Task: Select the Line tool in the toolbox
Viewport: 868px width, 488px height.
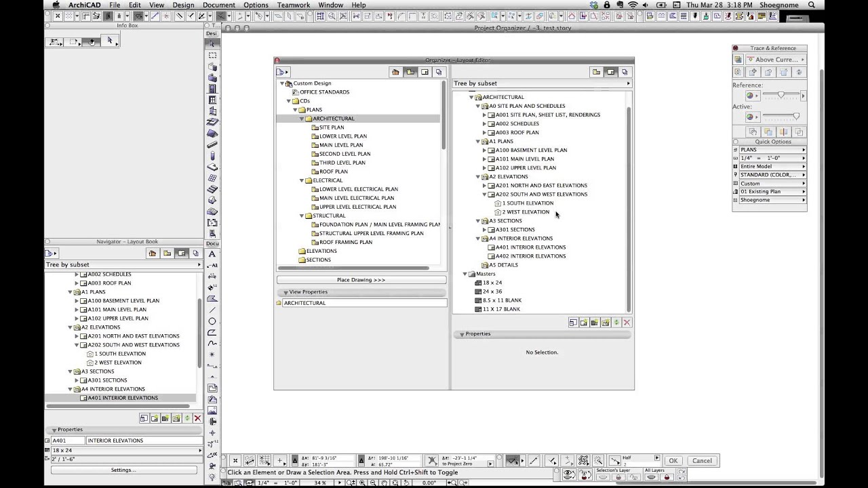Action: [x=212, y=310]
